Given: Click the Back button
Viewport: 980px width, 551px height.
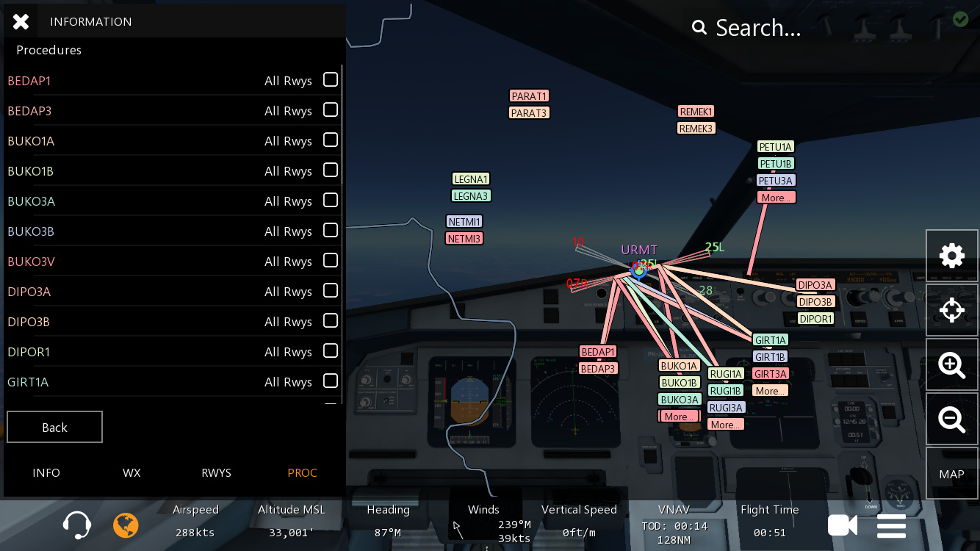Looking at the screenshot, I should 54,428.
